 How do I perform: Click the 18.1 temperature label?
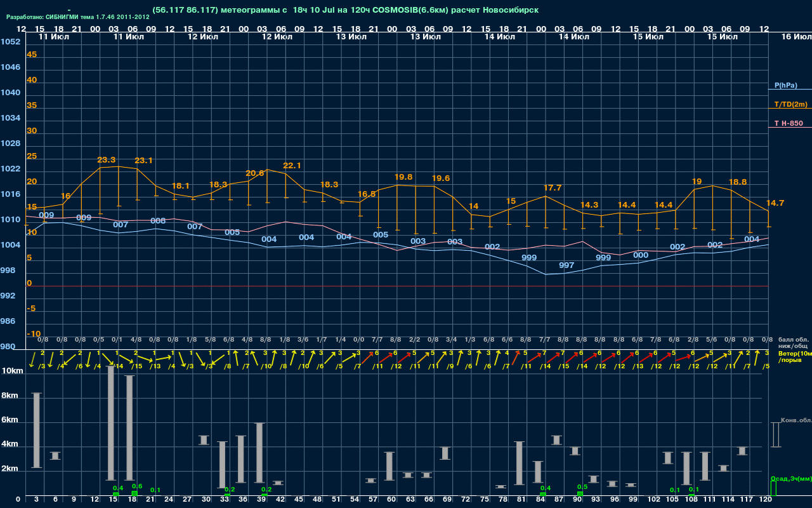[181, 186]
